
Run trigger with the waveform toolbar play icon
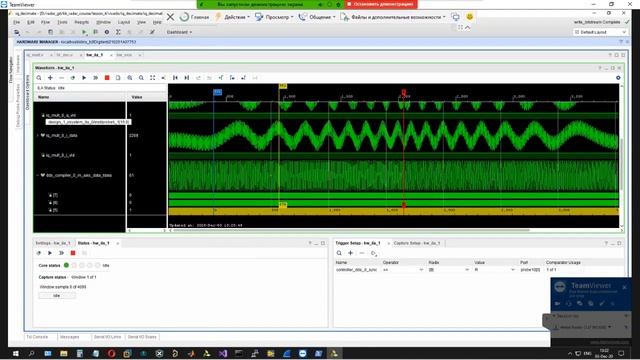[84, 78]
